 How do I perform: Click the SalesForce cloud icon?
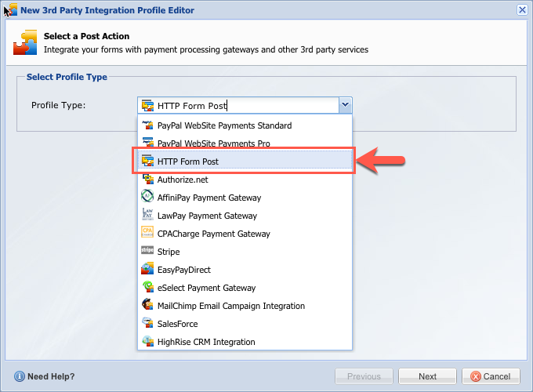pyautogui.click(x=147, y=324)
